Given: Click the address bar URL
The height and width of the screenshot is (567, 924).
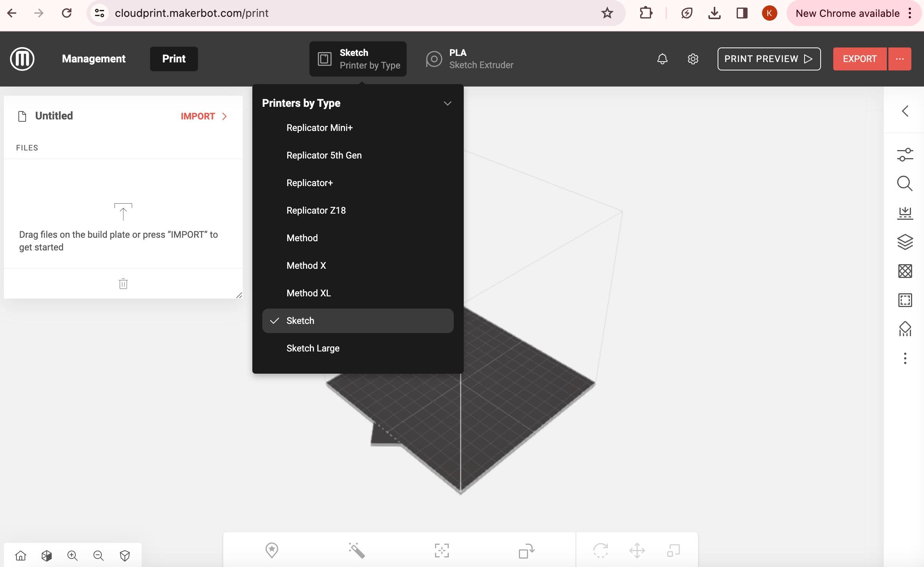Looking at the screenshot, I should (191, 13).
